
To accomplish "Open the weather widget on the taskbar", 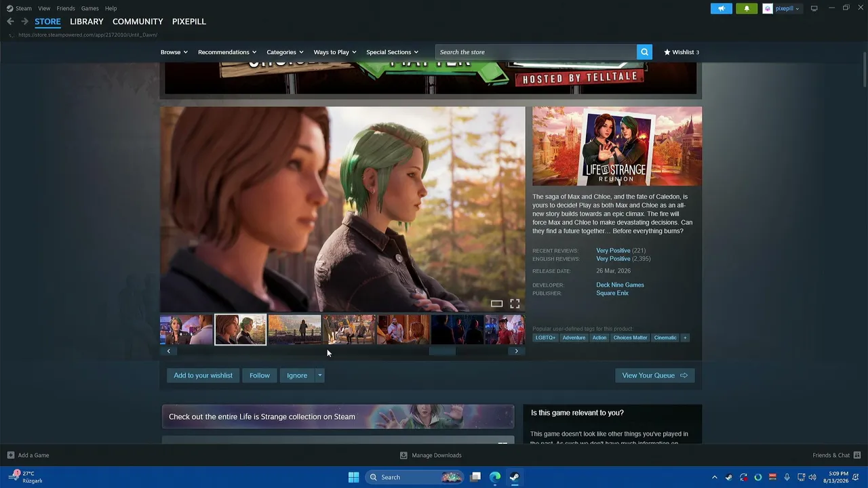I will (x=25, y=477).
